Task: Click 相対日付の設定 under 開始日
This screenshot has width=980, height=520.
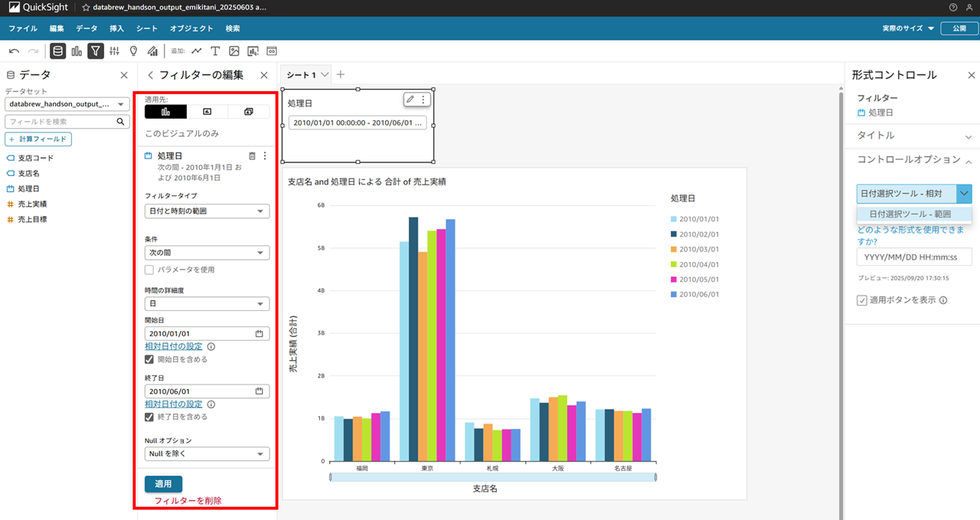Action: 174,347
